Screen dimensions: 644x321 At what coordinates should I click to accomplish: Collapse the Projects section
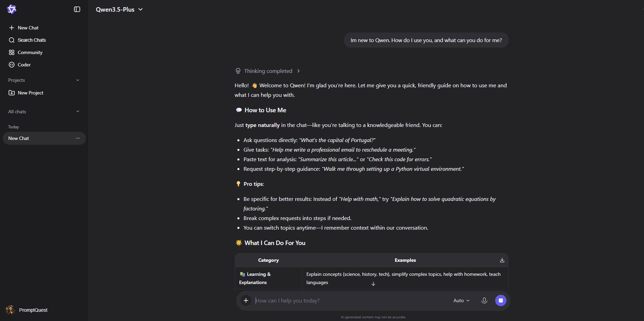(78, 80)
